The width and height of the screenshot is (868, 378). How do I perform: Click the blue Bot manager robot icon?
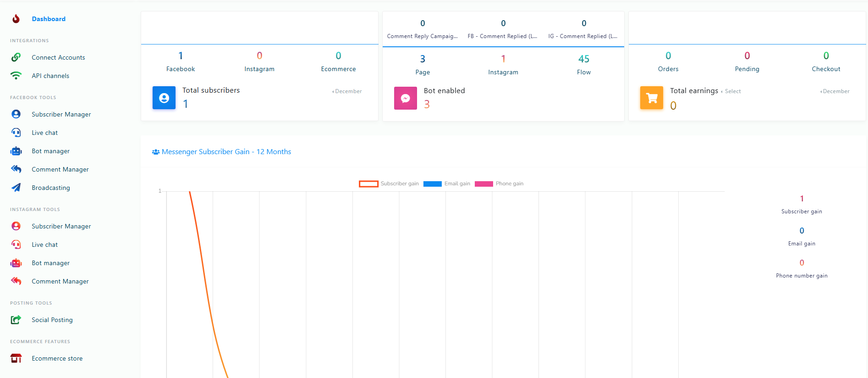coord(16,151)
